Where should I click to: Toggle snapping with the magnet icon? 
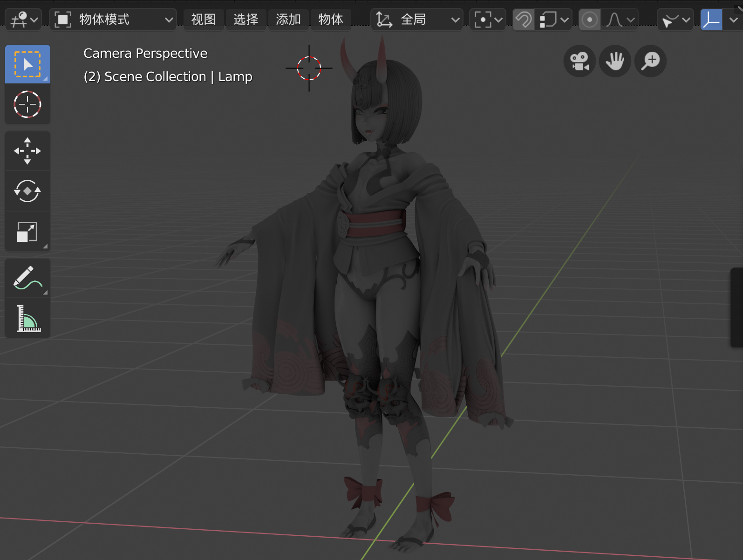(x=524, y=20)
